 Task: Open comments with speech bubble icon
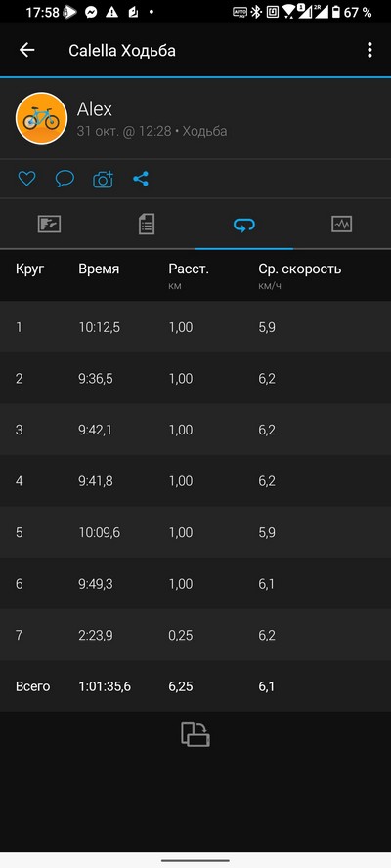(x=65, y=179)
